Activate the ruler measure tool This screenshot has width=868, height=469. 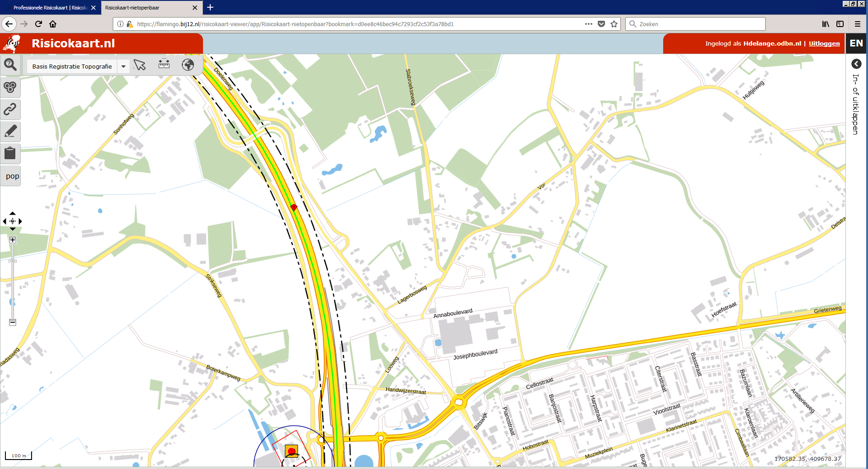pos(164,64)
